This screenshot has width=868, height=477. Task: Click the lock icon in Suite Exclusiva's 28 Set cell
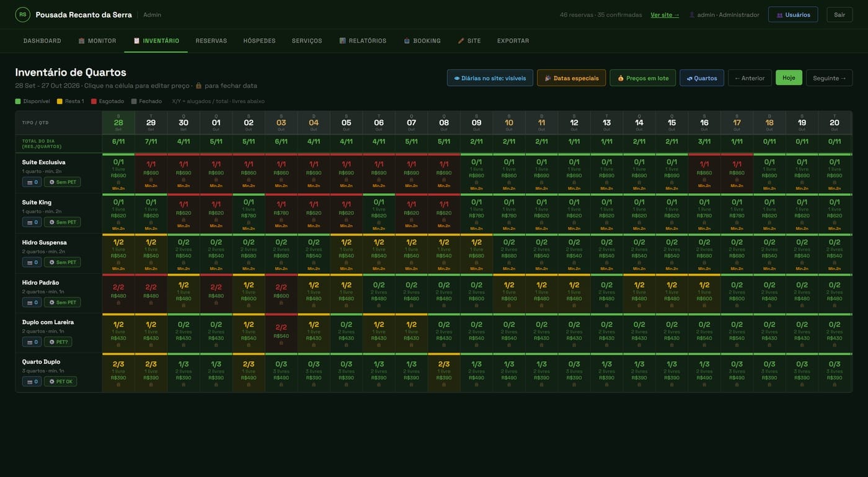click(x=118, y=182)
